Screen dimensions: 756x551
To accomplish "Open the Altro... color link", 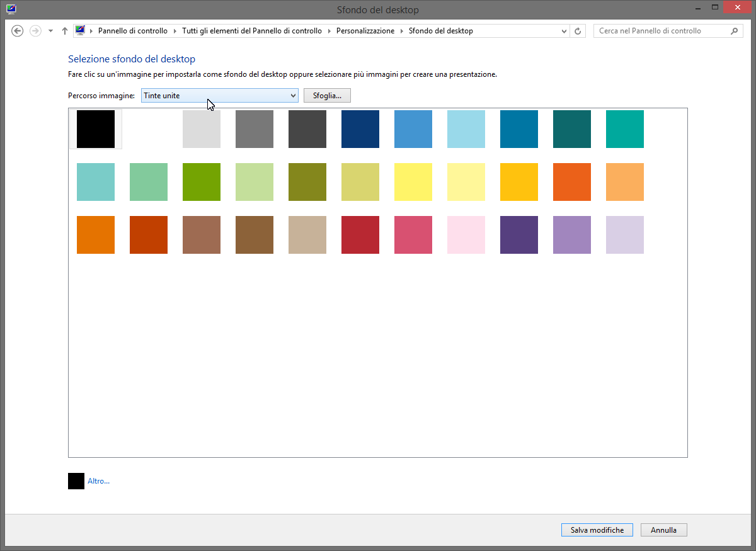I will click(x=98, y=481).
